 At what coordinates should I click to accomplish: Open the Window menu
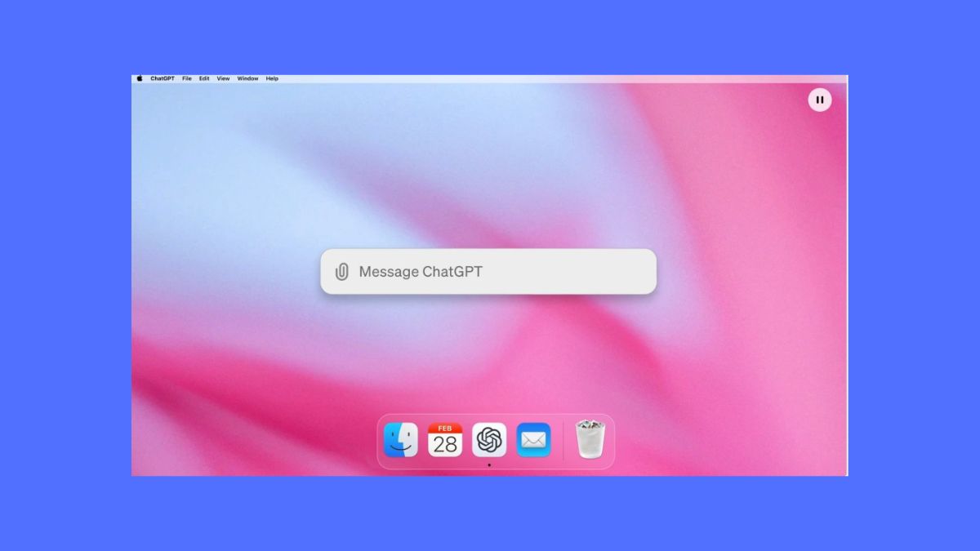pos(247,79)
